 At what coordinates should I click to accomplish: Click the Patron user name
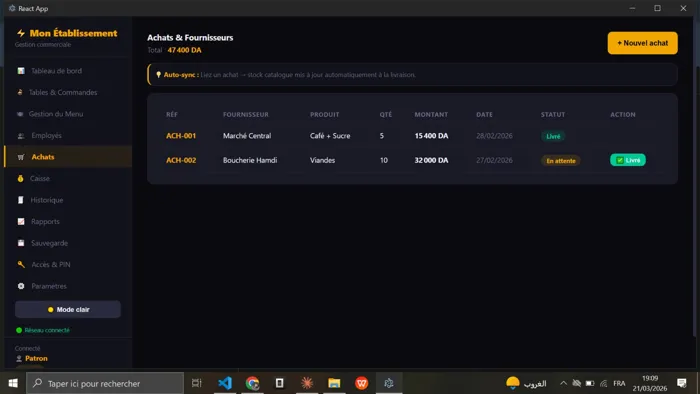pyautogui.click(x=36, y=358)
